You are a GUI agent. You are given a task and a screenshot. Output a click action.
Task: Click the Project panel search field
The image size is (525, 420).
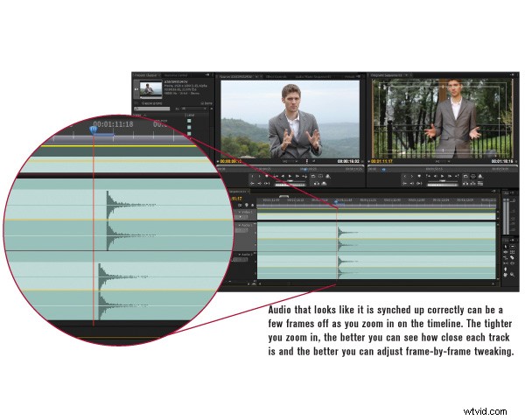[x=151, y=108]
